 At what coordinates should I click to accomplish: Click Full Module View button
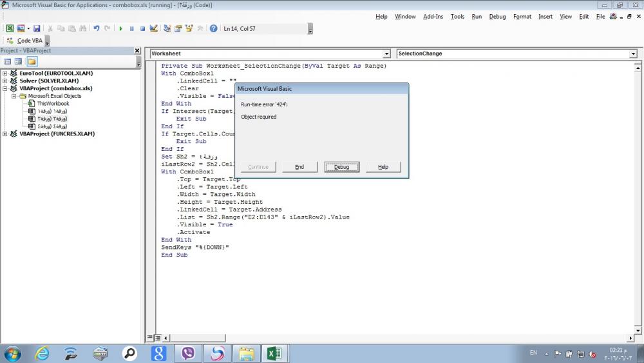157,337
